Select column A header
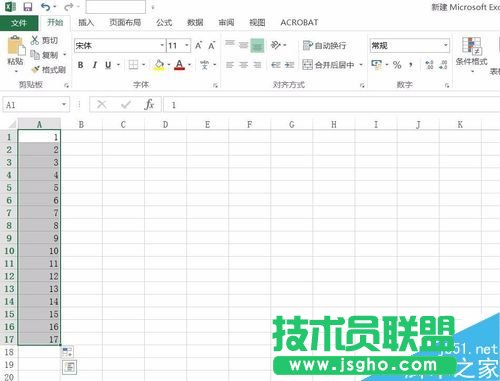Viewport: 500px width, 381px height. click(39, 124)
